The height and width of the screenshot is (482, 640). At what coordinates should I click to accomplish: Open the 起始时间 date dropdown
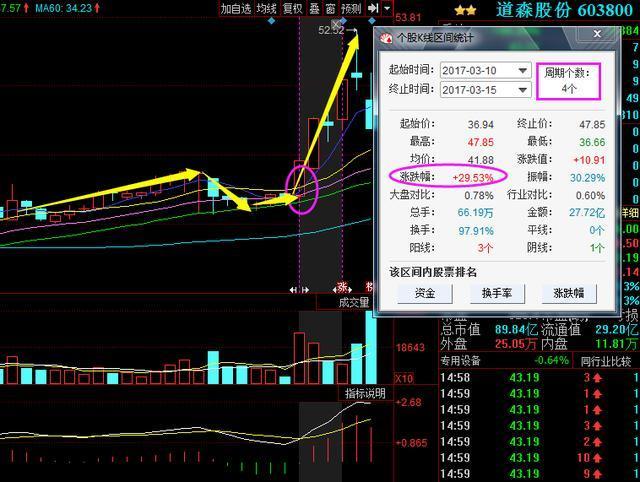click(522, 71)
